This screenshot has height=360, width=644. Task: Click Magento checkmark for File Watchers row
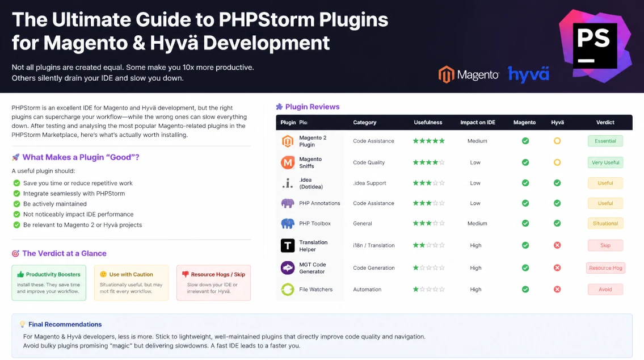(525, 290)
